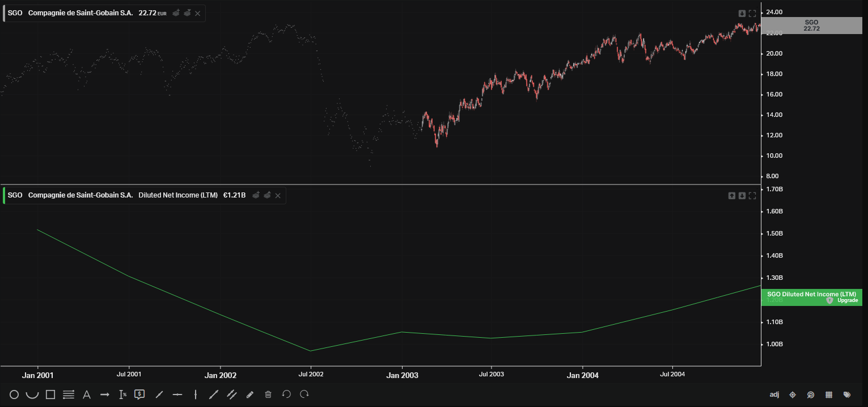Toggle the chart grid icon

coord(829,395)
